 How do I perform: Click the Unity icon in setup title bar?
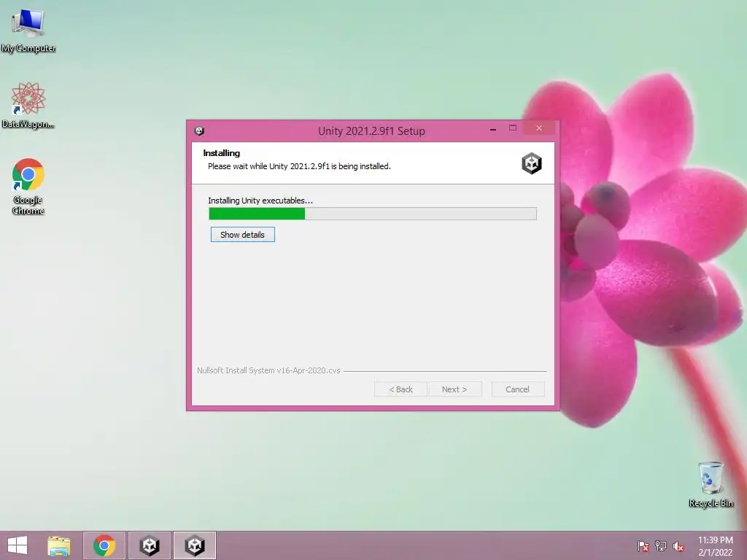click(x=199, y=131)
